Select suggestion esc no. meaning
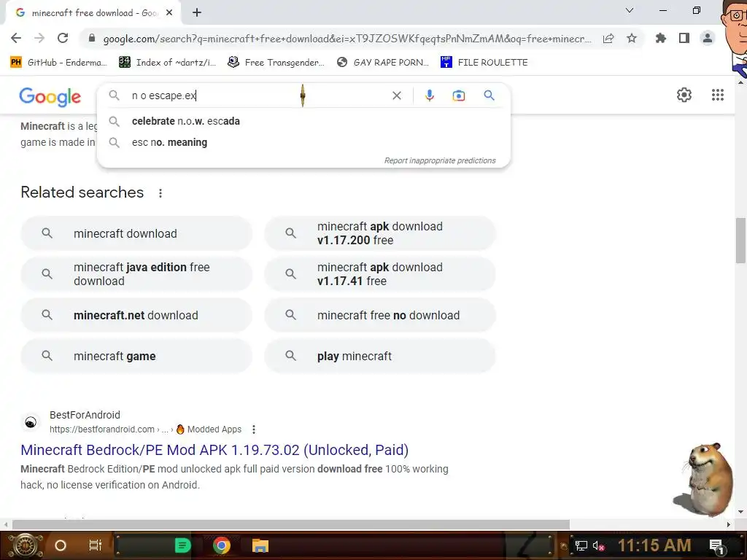The height and width of the screenshot is (560, 747). [x=304, y=142]
